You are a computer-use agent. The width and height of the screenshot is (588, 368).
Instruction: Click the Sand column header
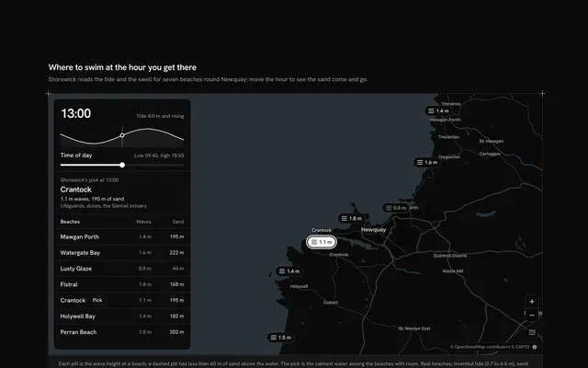[178, 222]
